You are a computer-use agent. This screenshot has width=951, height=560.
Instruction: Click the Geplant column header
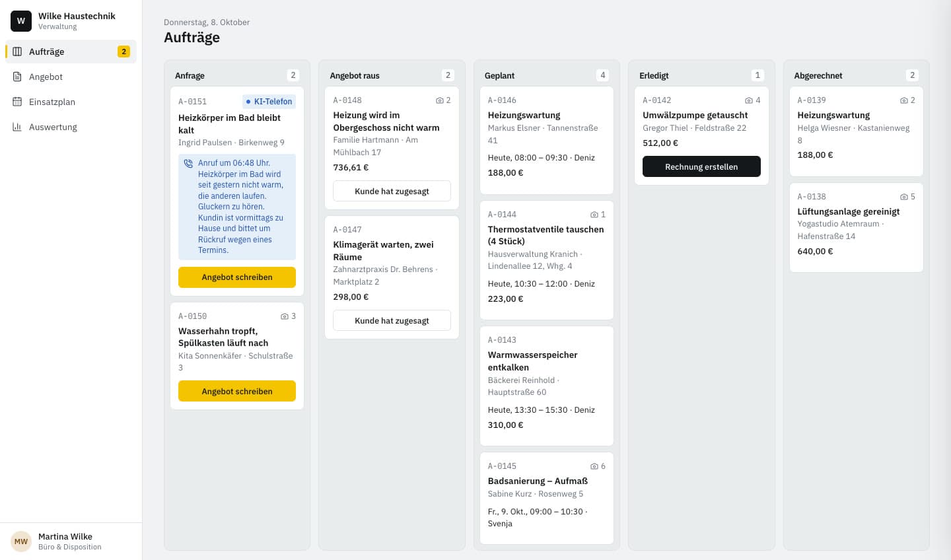[x=499, y=75]
